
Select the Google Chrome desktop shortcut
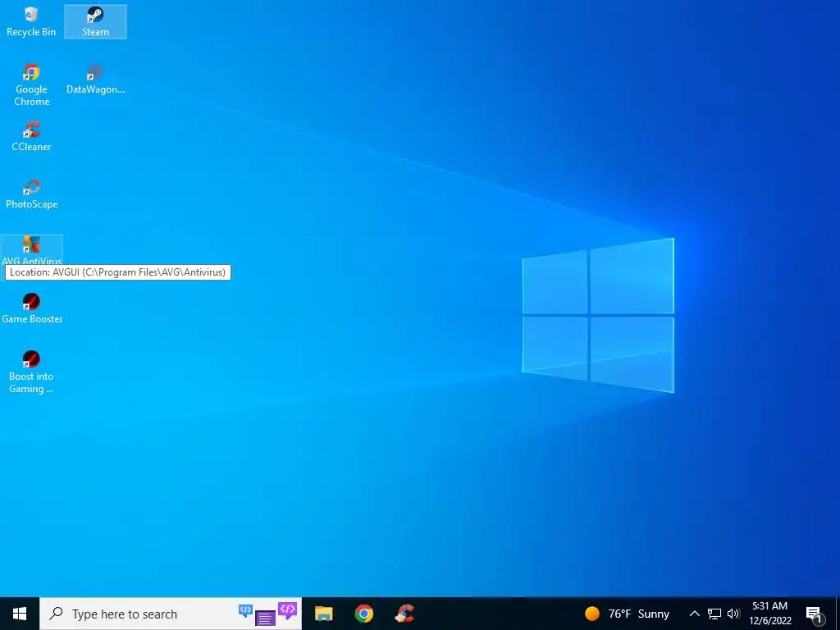31,85
